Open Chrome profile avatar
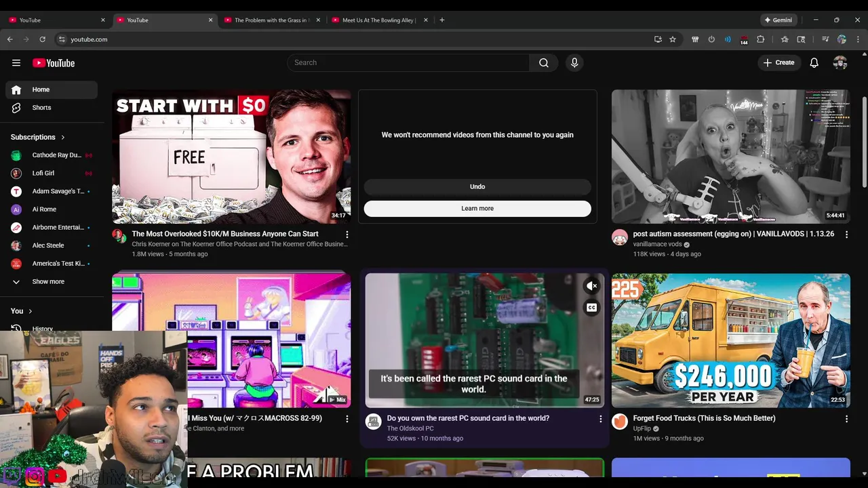The width and height of the screenshot is (868, 488). point(842,39)
